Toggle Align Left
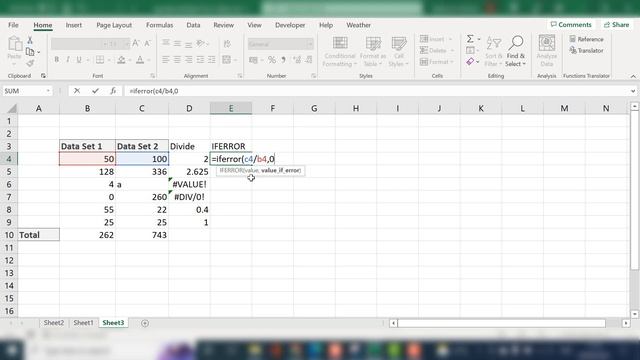 (166, 60)
